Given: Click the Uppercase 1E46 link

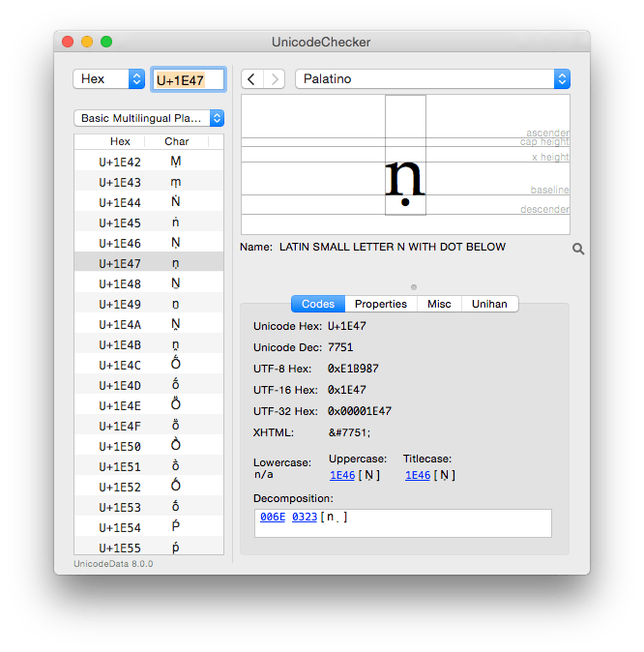Looking at the screenshot, I should (x=341, y=475).
